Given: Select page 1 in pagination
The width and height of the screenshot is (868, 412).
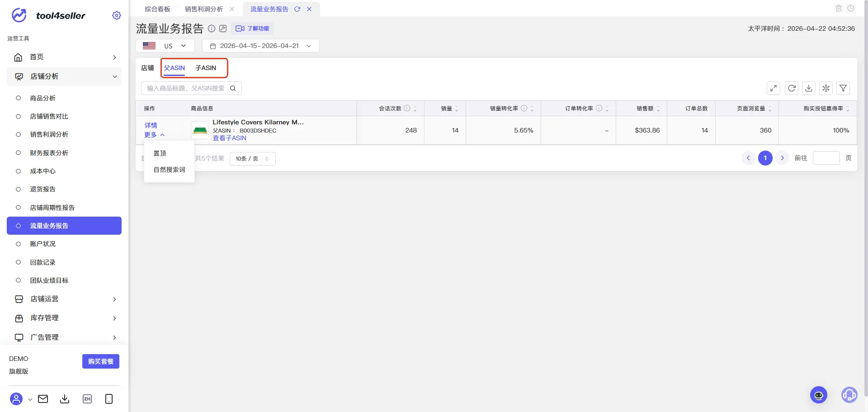Looking at the screenshot, I should (765, 158).
